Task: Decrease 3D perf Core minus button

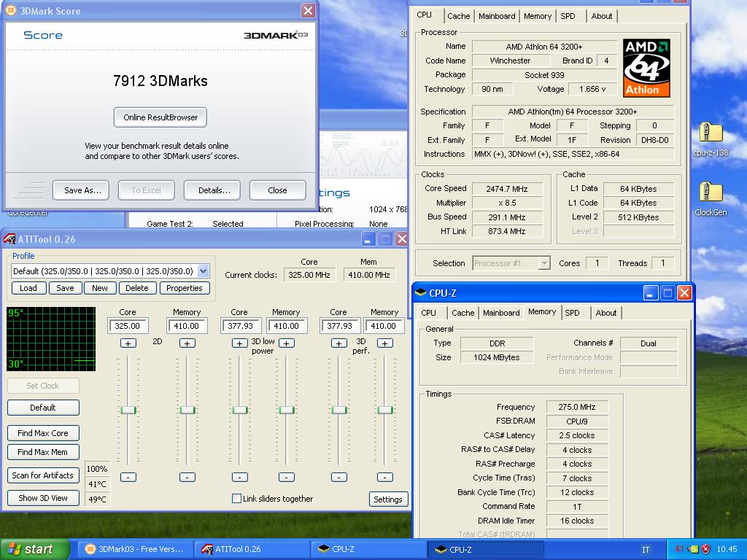Action: (x=338, y=477)
